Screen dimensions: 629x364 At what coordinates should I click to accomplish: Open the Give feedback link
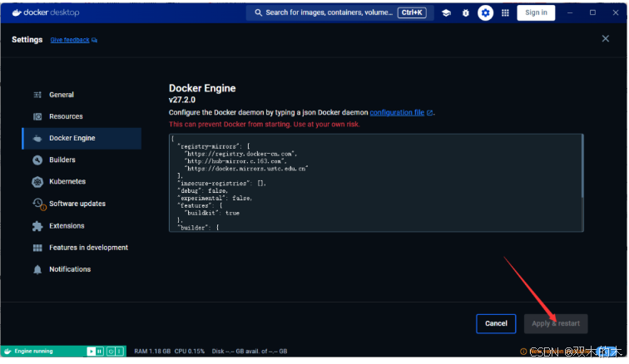pyautogui.click(x=70, y=40)
